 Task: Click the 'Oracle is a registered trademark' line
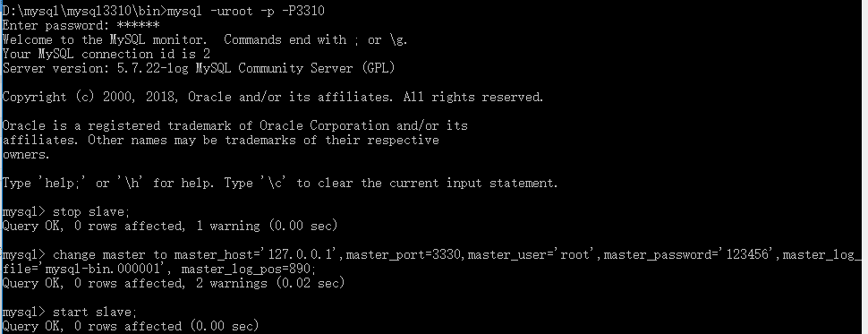[234, 125]
